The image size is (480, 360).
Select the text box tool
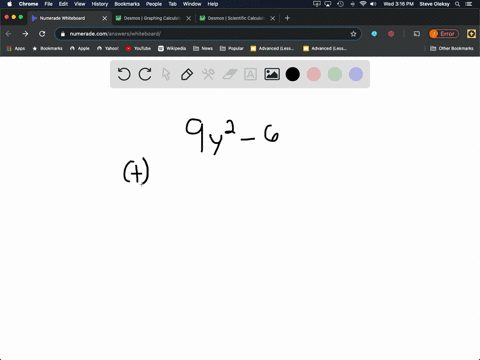click(250, 74)
